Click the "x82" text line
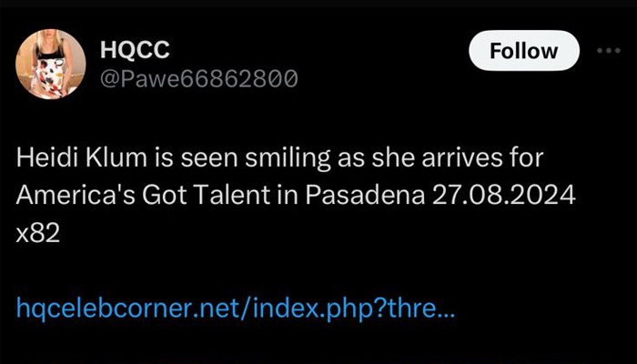Viewport: 637px width, 364px height. [x=38, y=234]
